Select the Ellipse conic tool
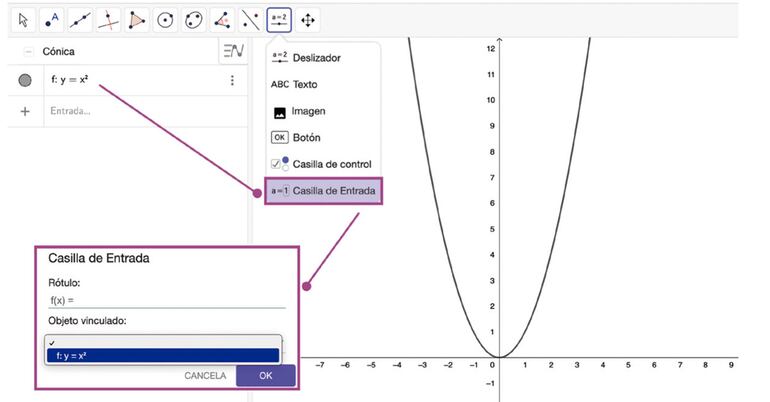This screenshot has height=402, width=770. (194, 19)
